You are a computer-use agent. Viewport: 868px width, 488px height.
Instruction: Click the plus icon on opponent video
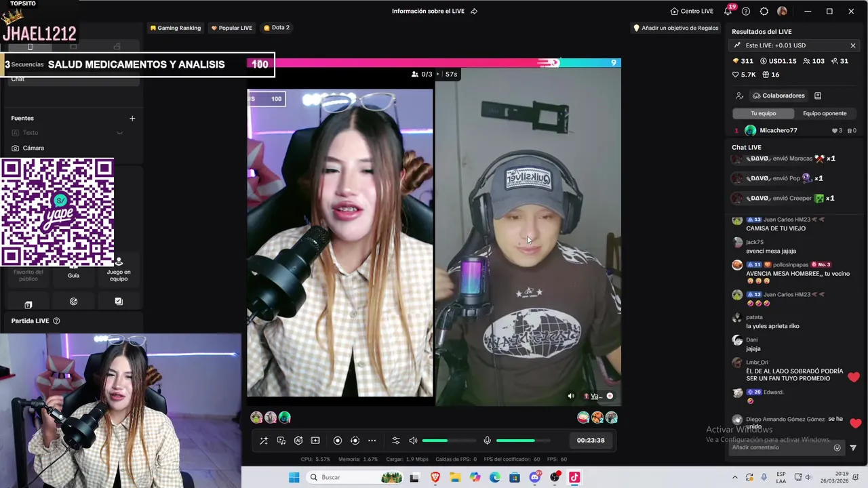click(x=610, y=396)
